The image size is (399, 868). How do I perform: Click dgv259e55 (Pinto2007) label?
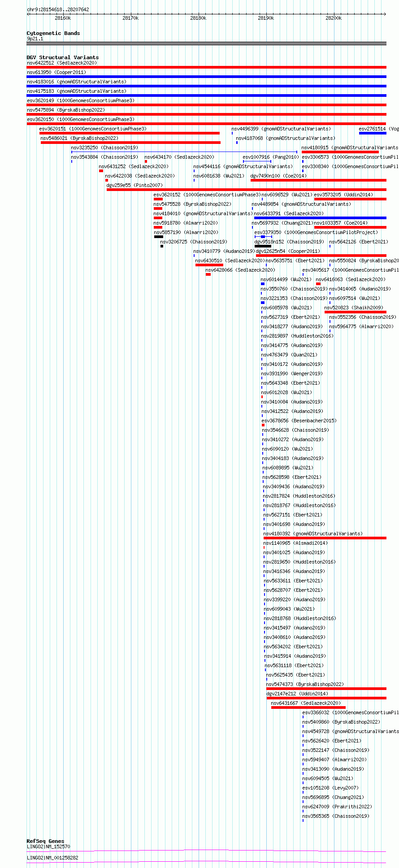coord(134,185)
